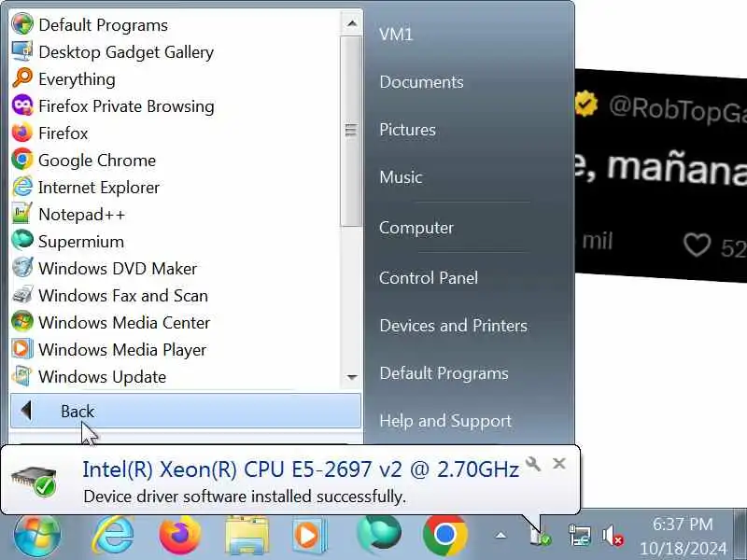Launch Windows Media Center icon
The width and height of the screenshot is (747, 560).
pyautogui.click(x=21, y=322)
